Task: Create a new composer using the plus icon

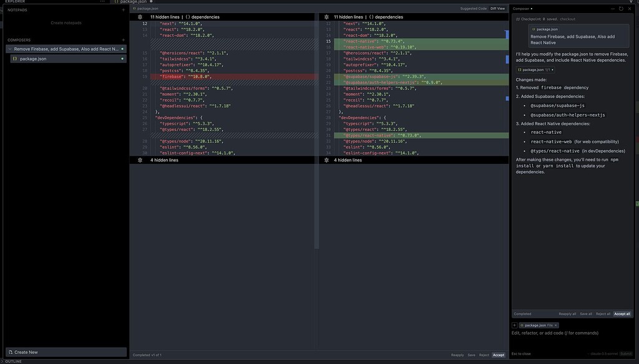Action: tap(123, 39)
